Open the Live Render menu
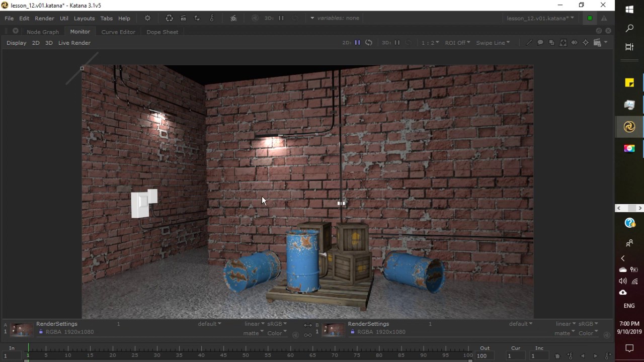 click(74, 43)
